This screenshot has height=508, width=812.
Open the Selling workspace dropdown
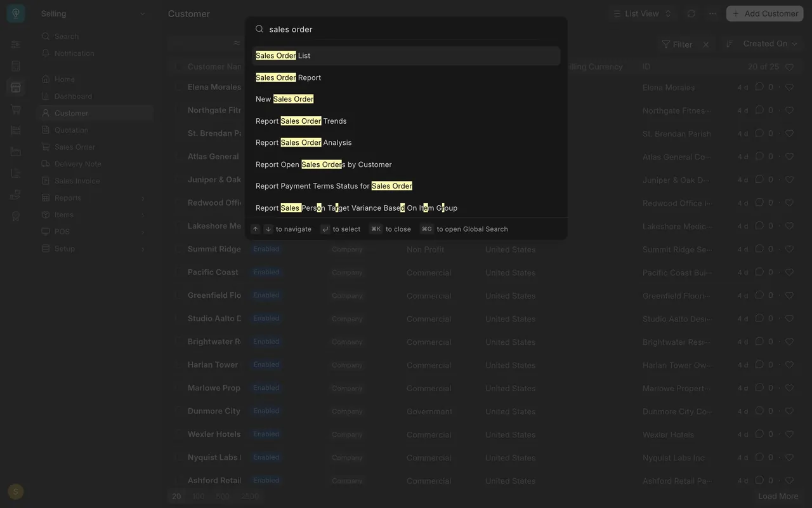click(x=93, y=13)
